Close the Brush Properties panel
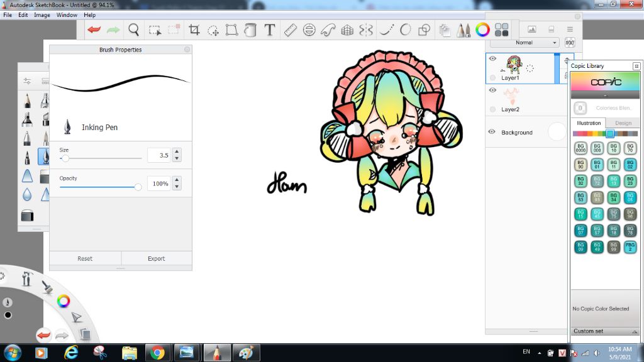Screen dimensions: 644x362 tap(187, 50)
